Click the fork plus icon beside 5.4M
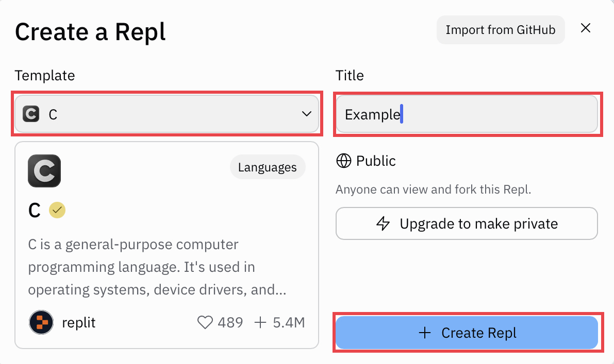 pyautogui.click(x=260, y=323)
